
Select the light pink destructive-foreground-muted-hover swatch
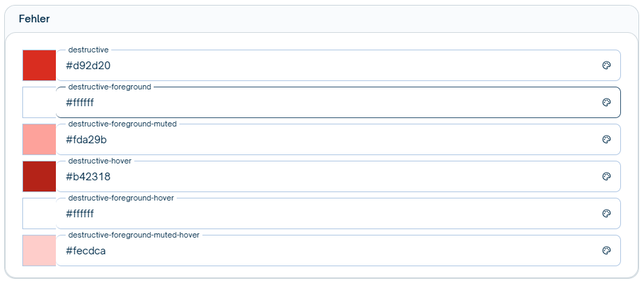click(39, 251)
